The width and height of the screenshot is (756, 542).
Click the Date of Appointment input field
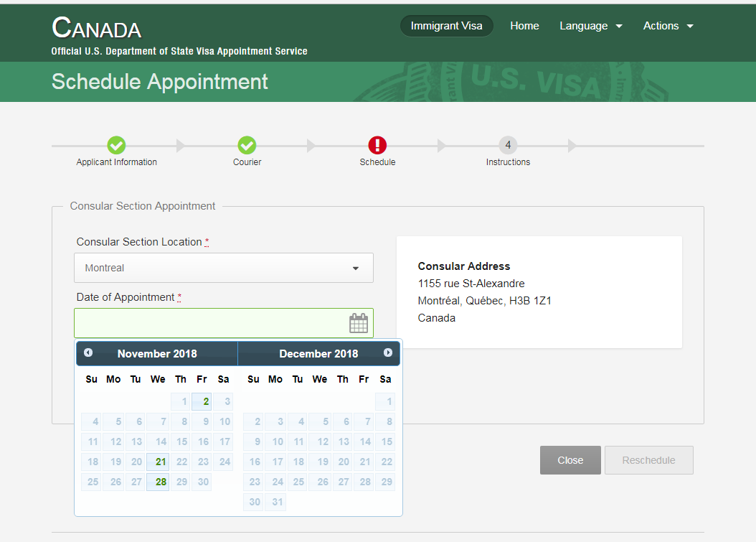tap(224, 323)
